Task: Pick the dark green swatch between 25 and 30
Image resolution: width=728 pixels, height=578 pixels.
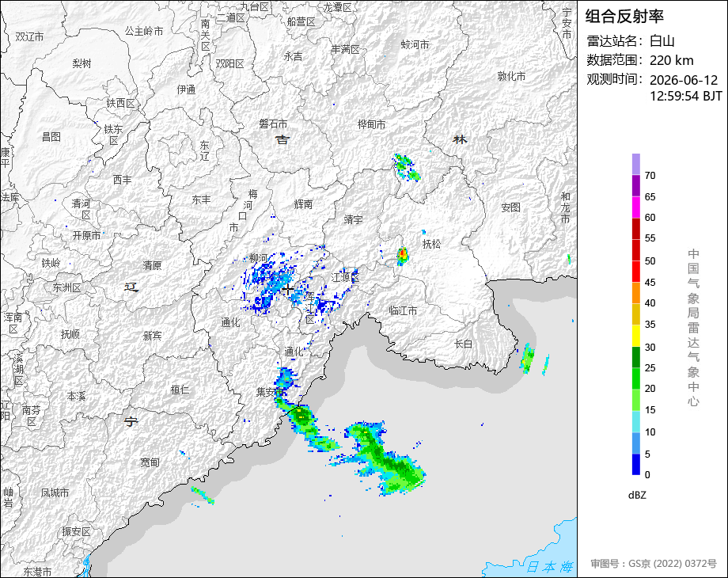Action: coord(635,357)
